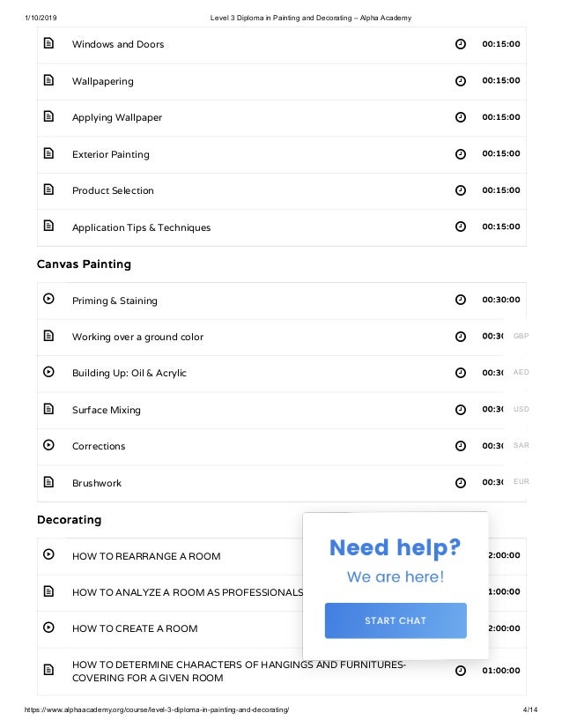The height and width of the screenshot is (728, 562).
Task: Start a chat with the START CHAT button
Action: point(396,620)
